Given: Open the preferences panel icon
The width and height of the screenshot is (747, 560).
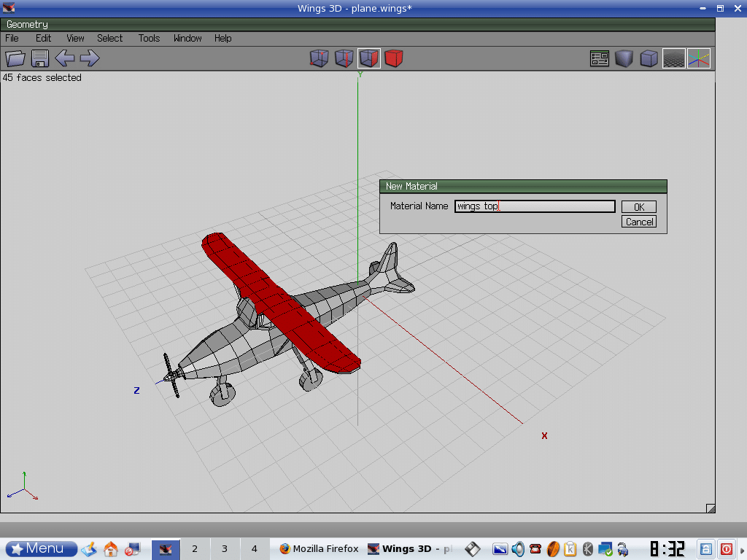Looking at the screenshot, I should [600, 58].
